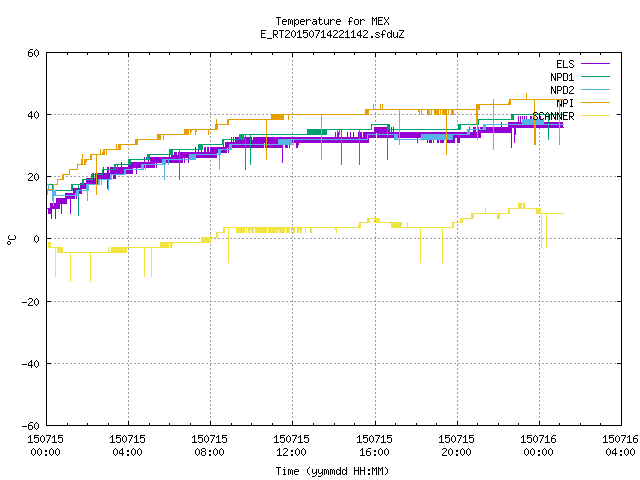Viewport: 640px width, 480px height.
Task: Click the NPD2 legend label
Action: [562, 90]
